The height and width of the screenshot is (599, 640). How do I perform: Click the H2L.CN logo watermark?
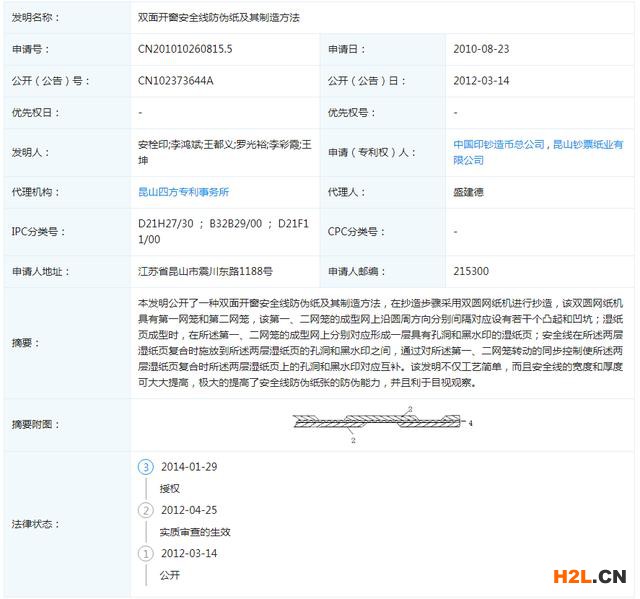point(584,575)
